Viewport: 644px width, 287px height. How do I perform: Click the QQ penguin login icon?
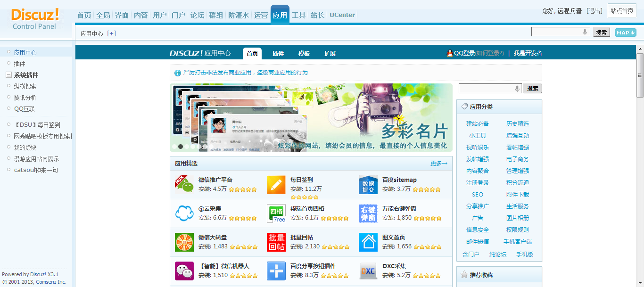click(449, 53)
